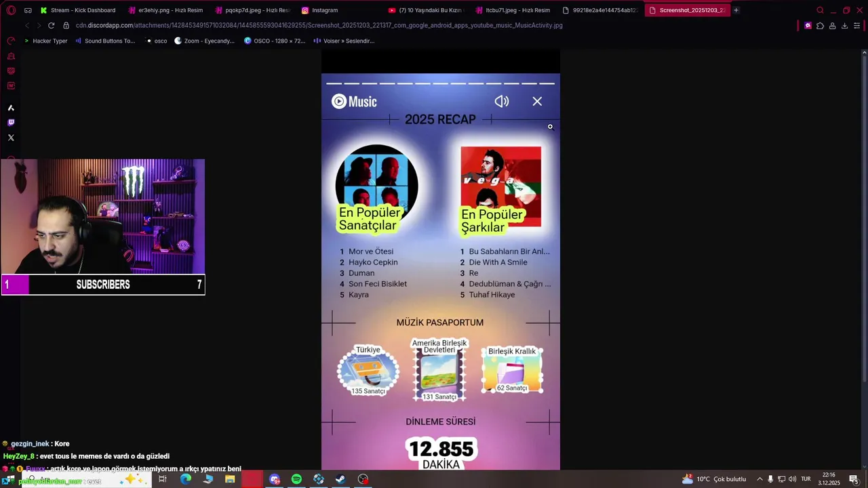Viewport: 868px width, 488px height.
Task: Click the story progress bar segments
Action: tap(440, 83)
